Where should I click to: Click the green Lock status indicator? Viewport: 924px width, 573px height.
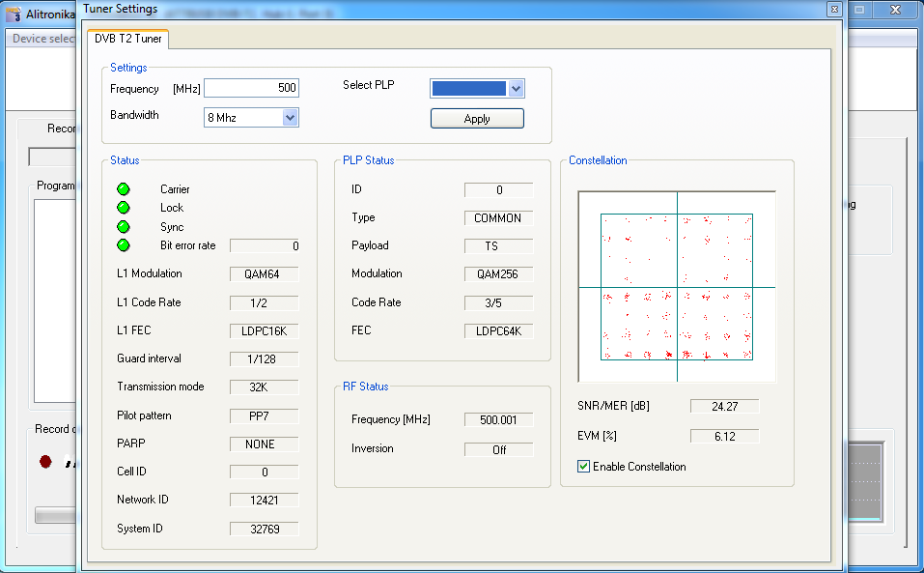point(123,208)
